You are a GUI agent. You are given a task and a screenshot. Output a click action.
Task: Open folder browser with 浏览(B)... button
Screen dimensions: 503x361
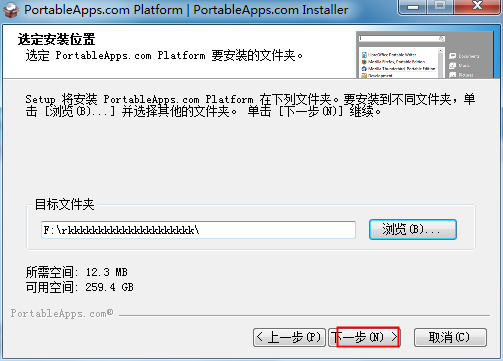click(x=413, y=229)
